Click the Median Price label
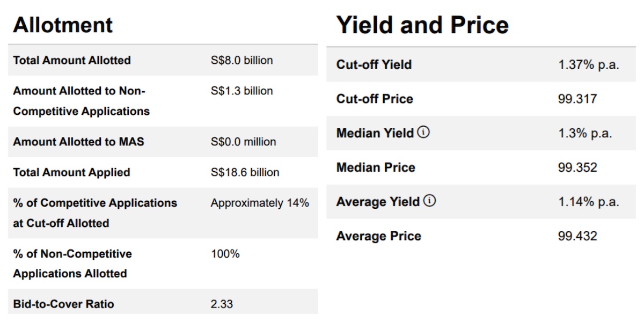This screenshot has width=644, height=322. click(x=376, y=167)
